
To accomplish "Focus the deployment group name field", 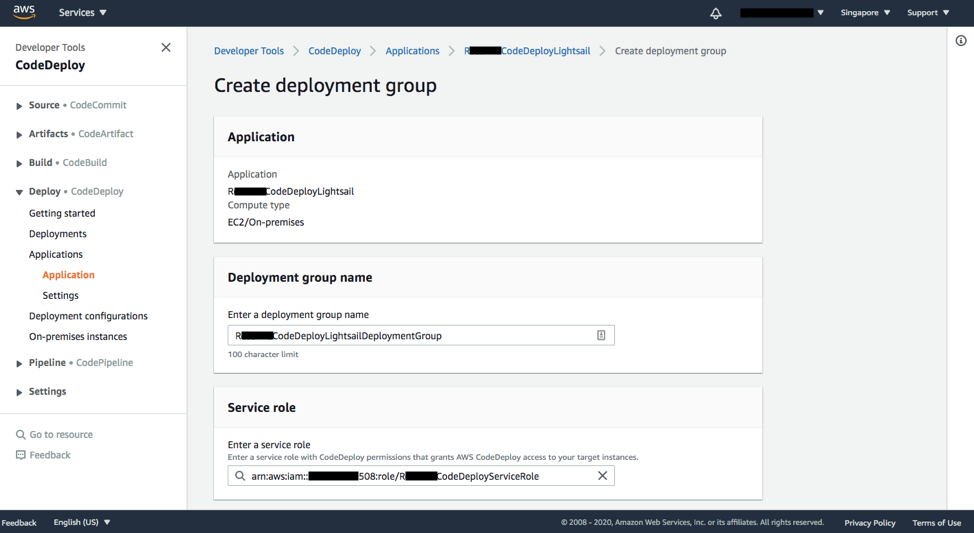I will point(421,335).
